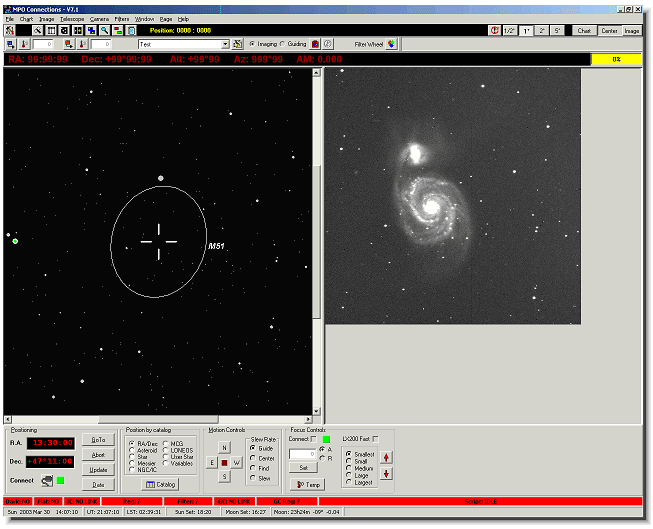Select the Imaging radio button

click(x=252, y=44)
